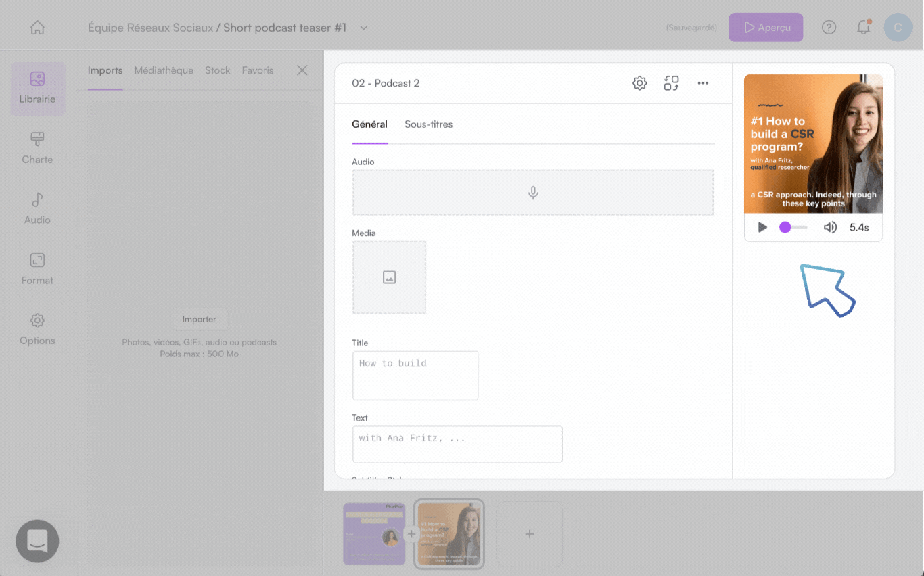Screen dimensions: 924x576
Task: Open the Options sidebar section
Action: [x=37, y=330]
